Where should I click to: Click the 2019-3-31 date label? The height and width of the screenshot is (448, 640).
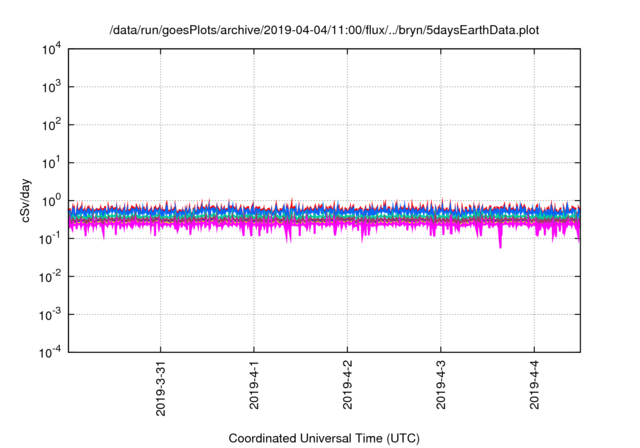161,388
